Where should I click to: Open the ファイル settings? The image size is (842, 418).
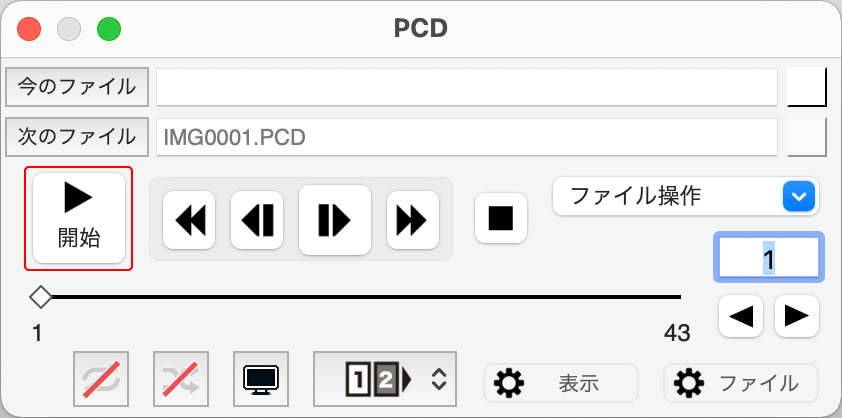coord(741,383)
